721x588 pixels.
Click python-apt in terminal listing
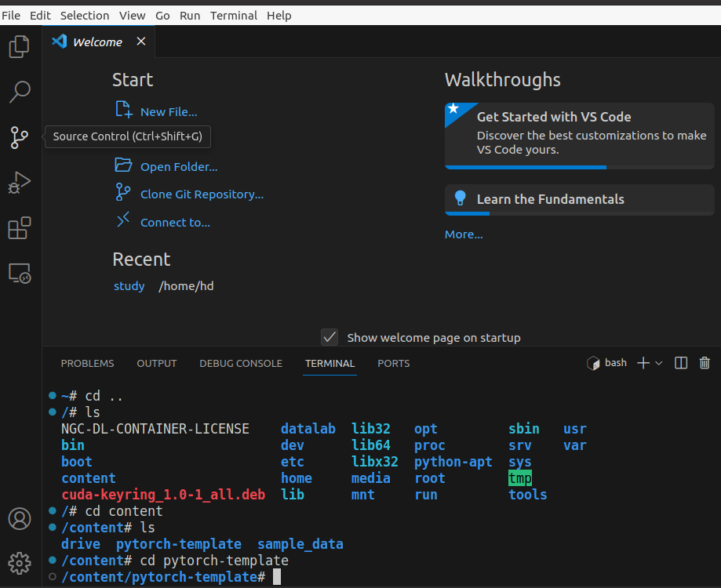pos(453,462)
